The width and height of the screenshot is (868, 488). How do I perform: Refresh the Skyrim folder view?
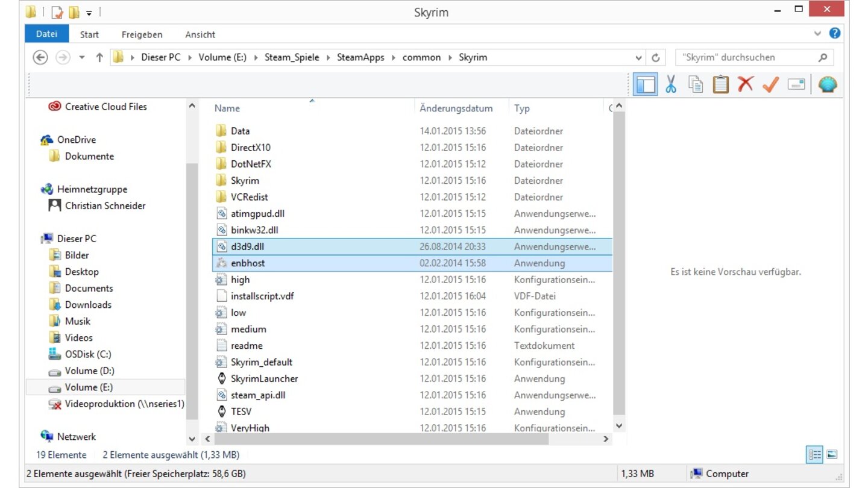(x=656, y=58)
